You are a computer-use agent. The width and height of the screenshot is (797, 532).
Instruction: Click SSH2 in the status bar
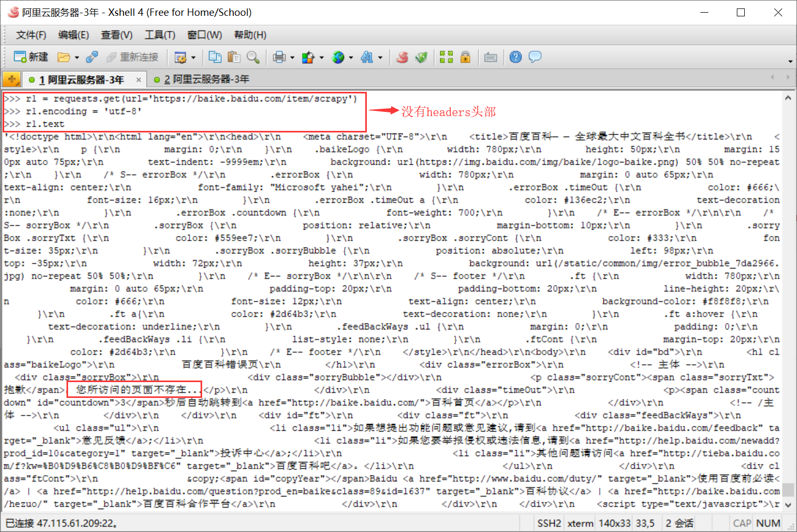point(549,524)
